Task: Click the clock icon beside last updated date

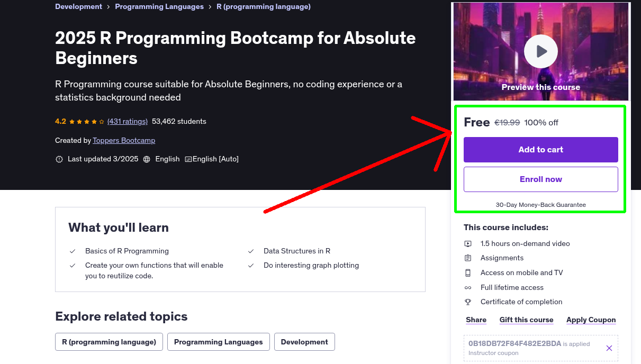Action: (59, 159)
